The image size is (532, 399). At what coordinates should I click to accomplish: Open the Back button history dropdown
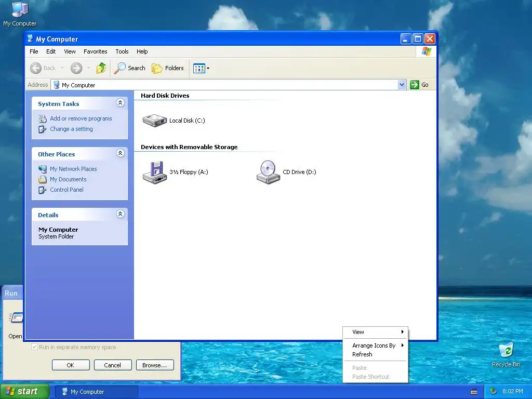pyautogui.click(x=62, y=68)
